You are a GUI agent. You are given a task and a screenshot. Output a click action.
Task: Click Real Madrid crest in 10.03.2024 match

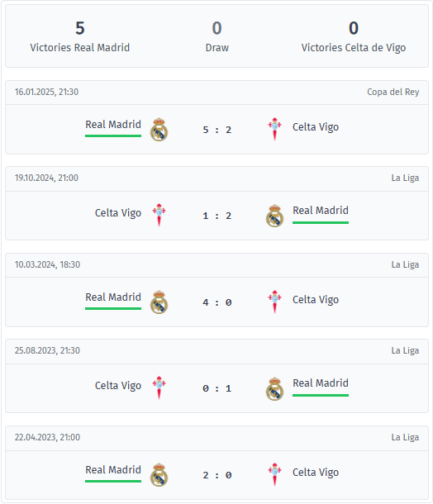pyautogui.click(x=159, y=302)
